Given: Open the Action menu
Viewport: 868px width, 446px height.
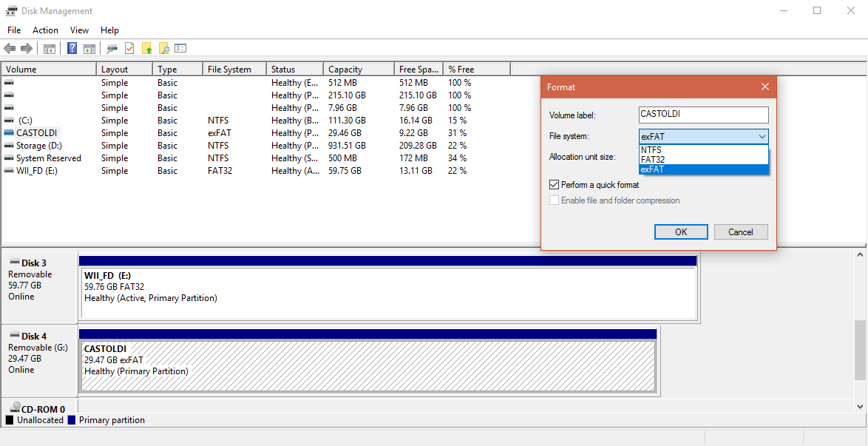Looking at the screenshot, I should point(45,30).
